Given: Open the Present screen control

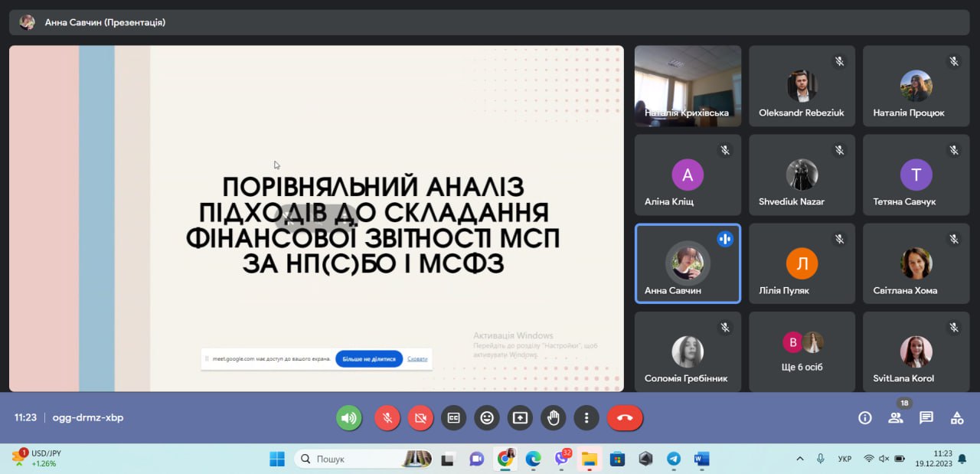Looking at the screenshot, I should [x=520, y=418].
